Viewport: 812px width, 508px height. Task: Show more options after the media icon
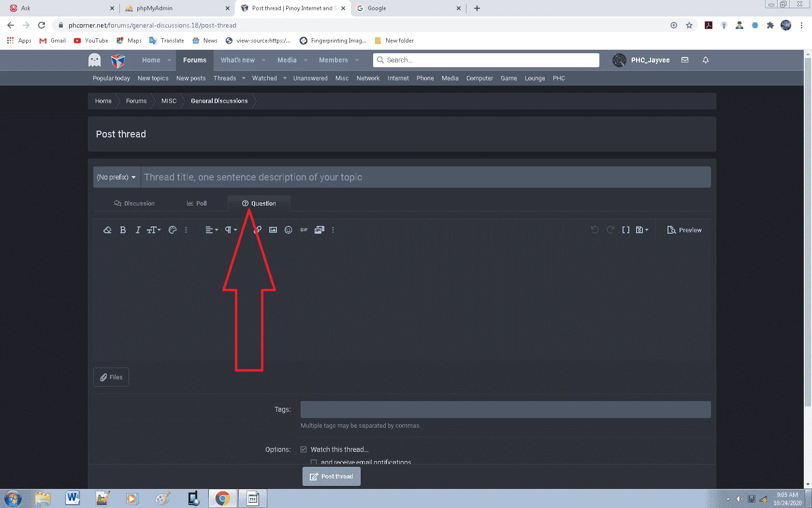333,230
